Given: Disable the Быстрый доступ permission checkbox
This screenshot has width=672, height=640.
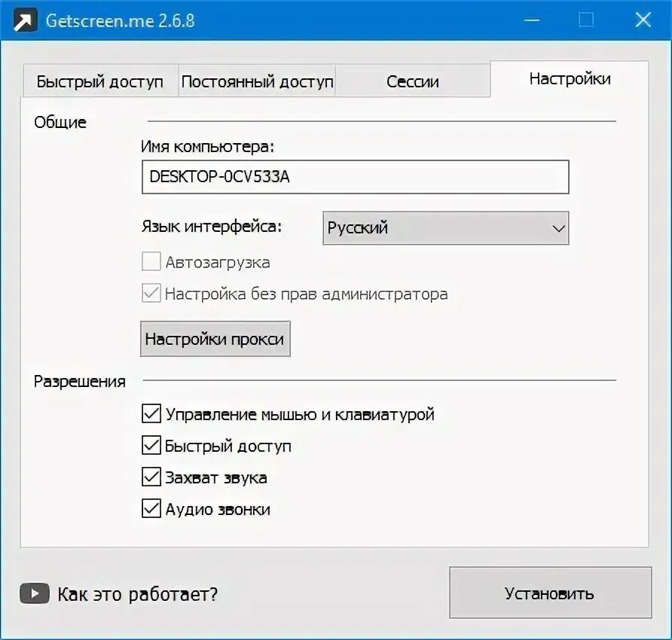Looking at the screenshot, I should [x=151, y=445].
